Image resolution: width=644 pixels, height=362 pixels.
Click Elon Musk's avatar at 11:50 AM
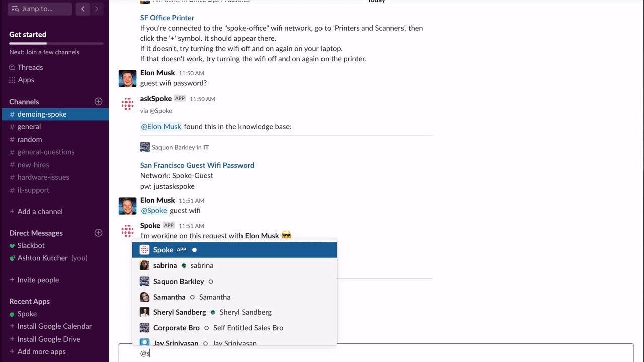127,78
